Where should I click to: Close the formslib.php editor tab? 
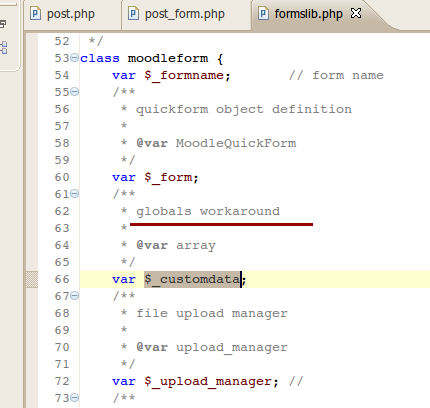tap(356, 13)
